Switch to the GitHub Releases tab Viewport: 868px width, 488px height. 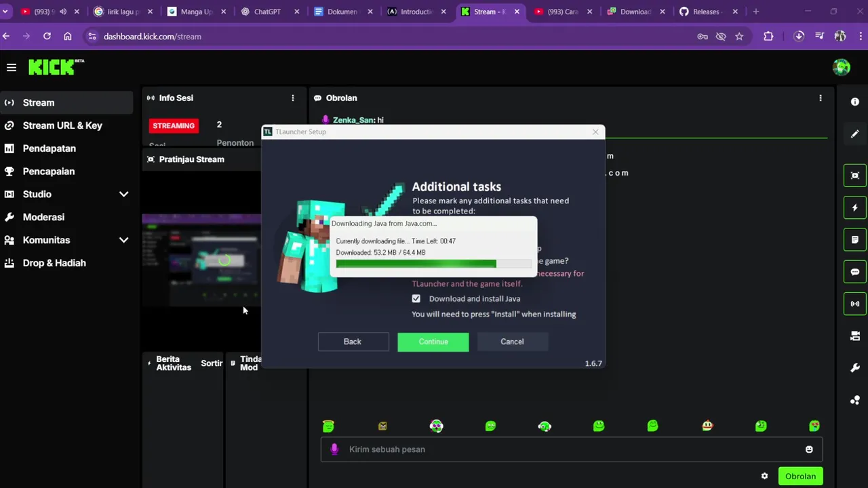pyautogui.click(x=708, y=12)
